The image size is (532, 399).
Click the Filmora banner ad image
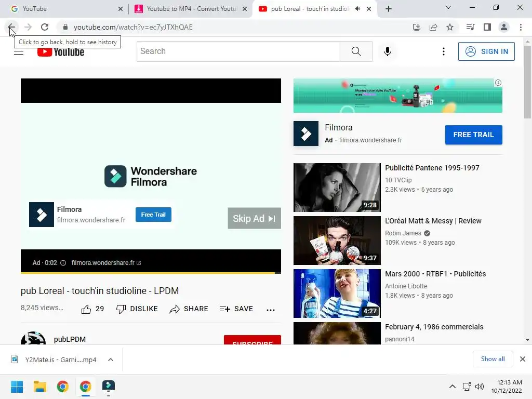(x=397, y=96)
